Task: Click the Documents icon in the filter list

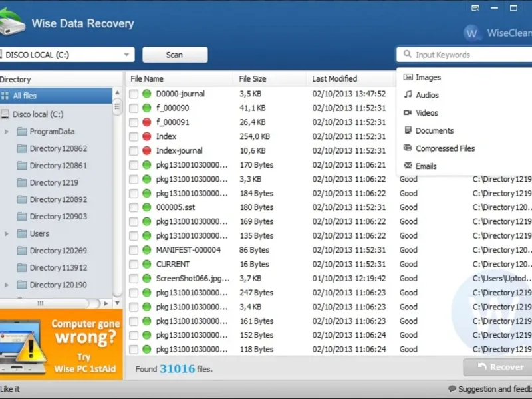Action: tap(408, 130)
